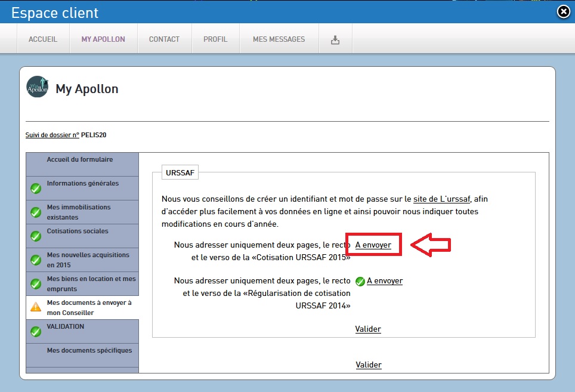Open Mes documents spécifiques section
Image resolution: width=575 pixels, height=392 pixels.
pyautogui.click(x=82, y=355)
